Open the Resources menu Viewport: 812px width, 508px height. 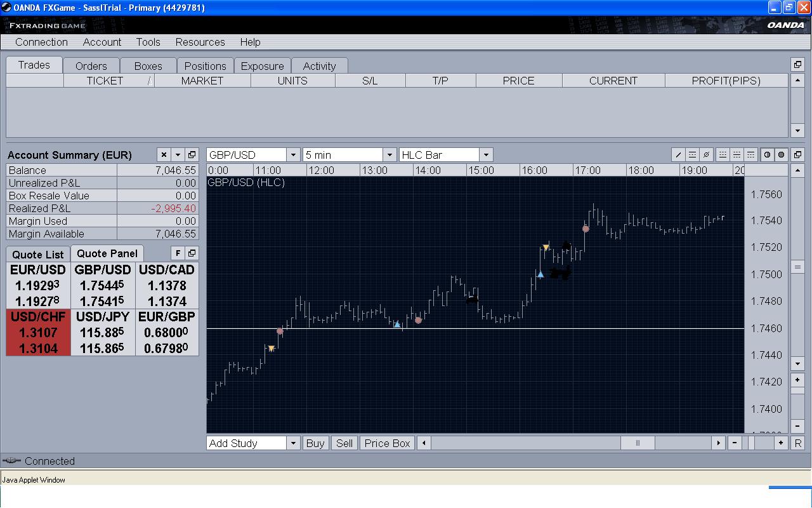(200, 42)
